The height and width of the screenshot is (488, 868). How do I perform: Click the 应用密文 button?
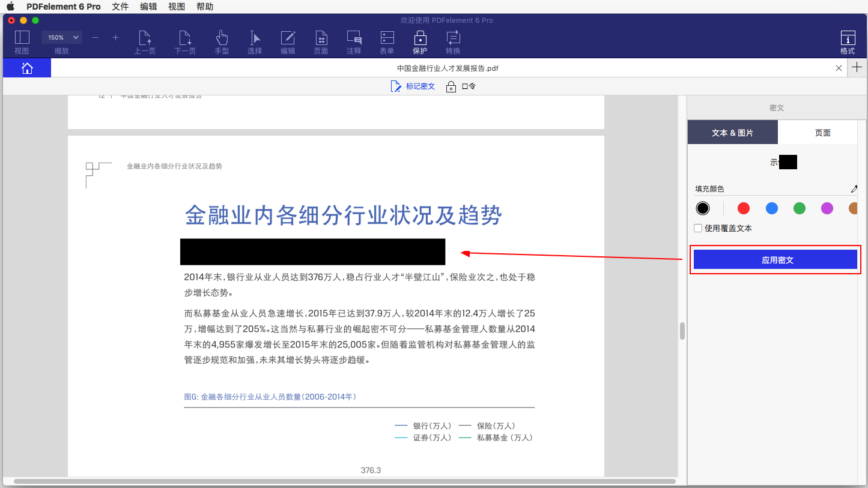(x=775, y=260)
